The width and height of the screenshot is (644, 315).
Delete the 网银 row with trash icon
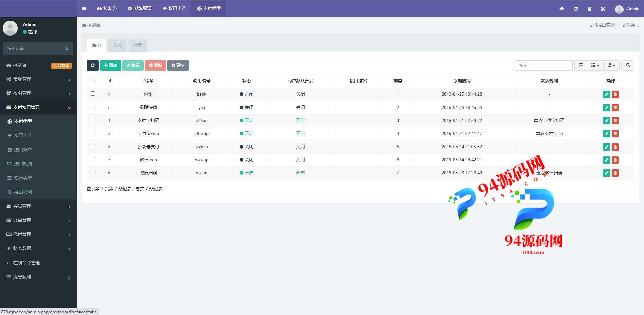[615, 94]
